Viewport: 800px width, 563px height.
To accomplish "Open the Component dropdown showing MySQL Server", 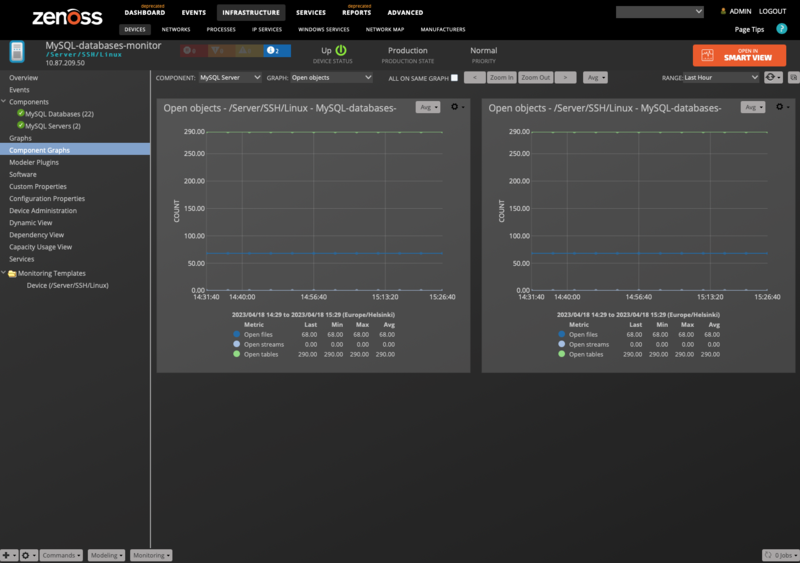I will pyautogui.click(x=230, y=78).
